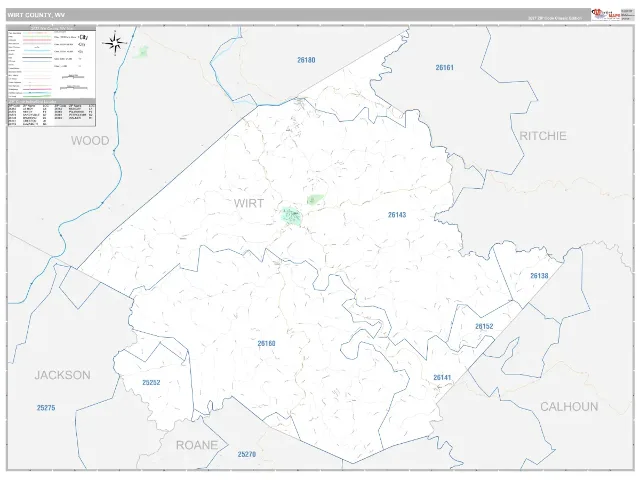640x480 pixels.
Task: Click the ZIP code index table in legend
Action: pos(51,113)
